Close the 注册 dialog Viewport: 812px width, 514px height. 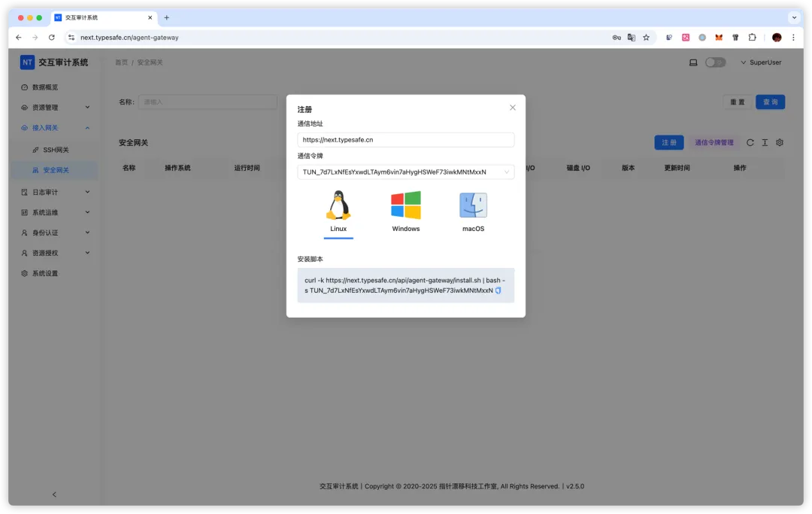tap(512, 108)
